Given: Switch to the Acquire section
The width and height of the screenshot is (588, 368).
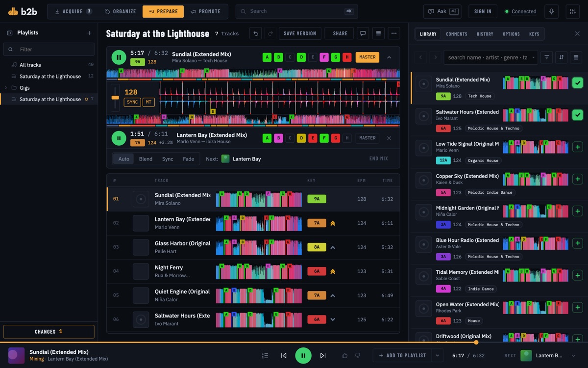Looking at the screenshot, I should [73, 11].
